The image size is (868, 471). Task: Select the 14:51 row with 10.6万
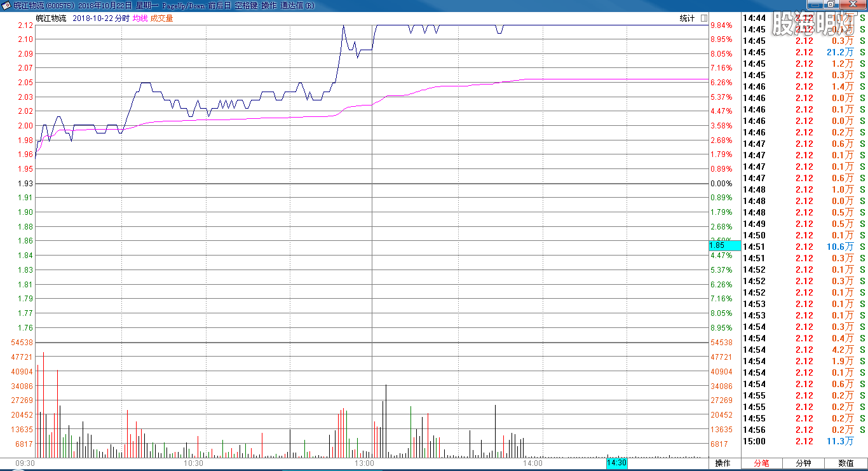coord(804,247)
